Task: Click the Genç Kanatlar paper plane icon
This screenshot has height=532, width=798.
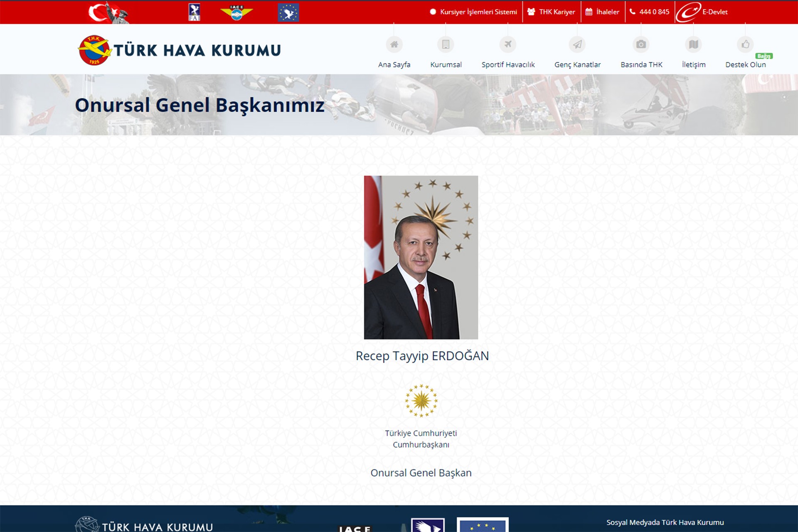Action: [x=577, y=44]
